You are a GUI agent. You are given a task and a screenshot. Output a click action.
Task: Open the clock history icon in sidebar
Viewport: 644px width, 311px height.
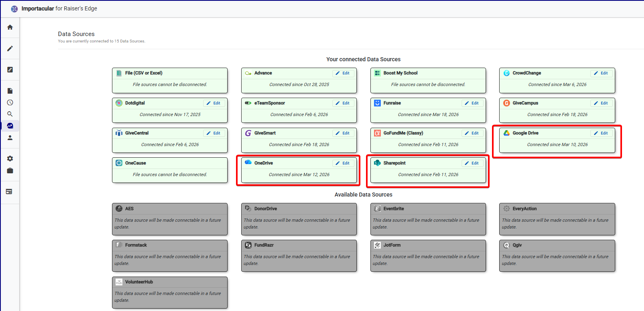click(x=10, y=102)
